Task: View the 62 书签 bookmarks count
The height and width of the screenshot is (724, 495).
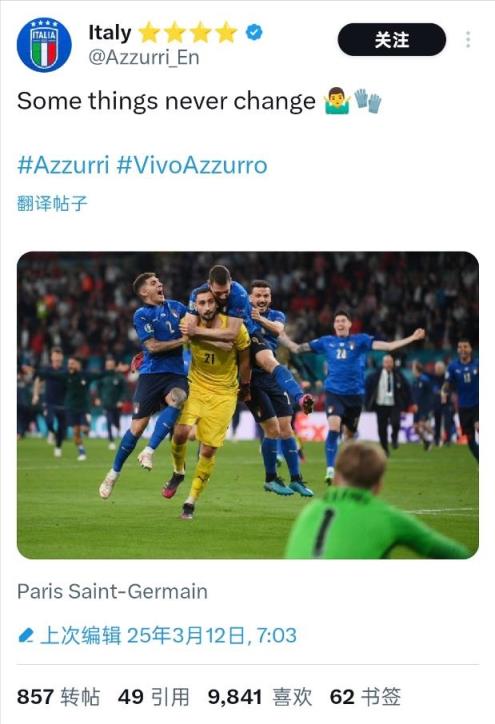Action: [x=365, y=697]
